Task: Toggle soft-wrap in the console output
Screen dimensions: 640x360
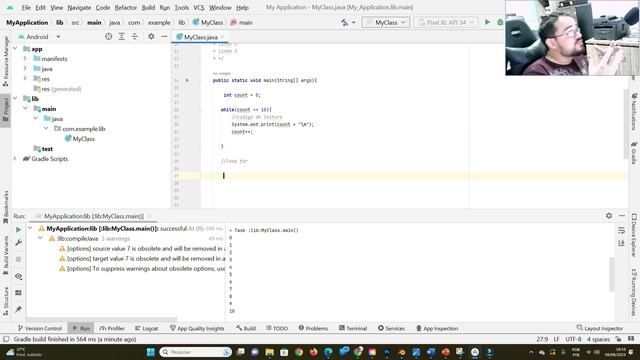Action: (621, 231)
